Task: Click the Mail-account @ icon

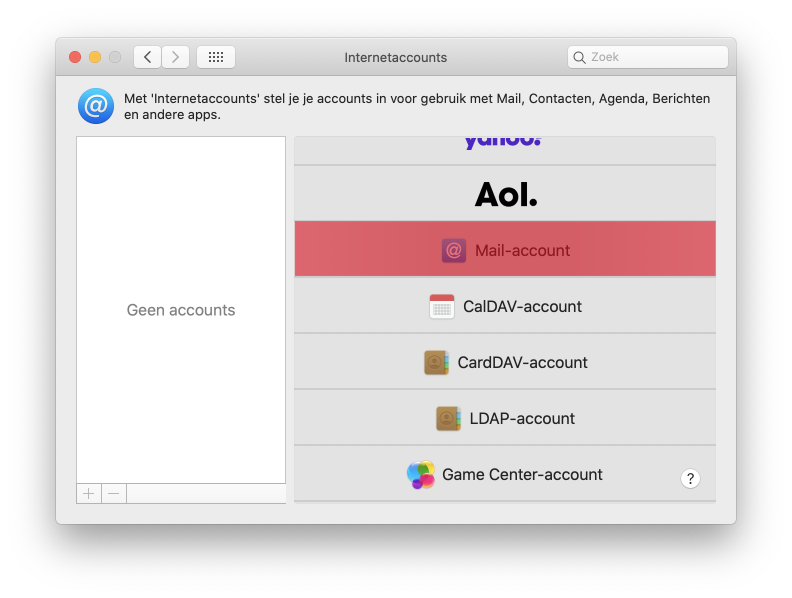Action: coord(454,250)
